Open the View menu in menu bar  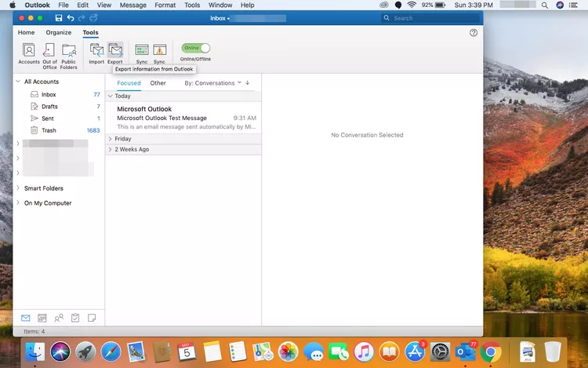click(103, 5)
